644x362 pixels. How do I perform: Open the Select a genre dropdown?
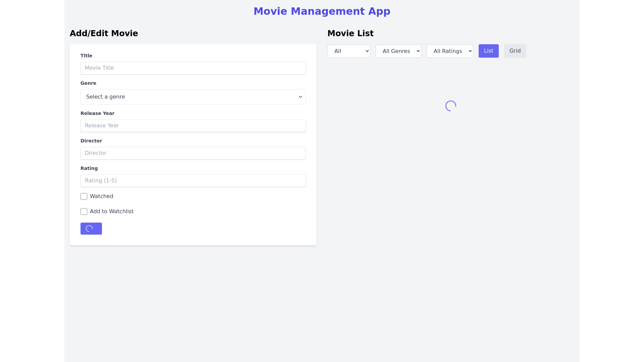click(193, 97)
